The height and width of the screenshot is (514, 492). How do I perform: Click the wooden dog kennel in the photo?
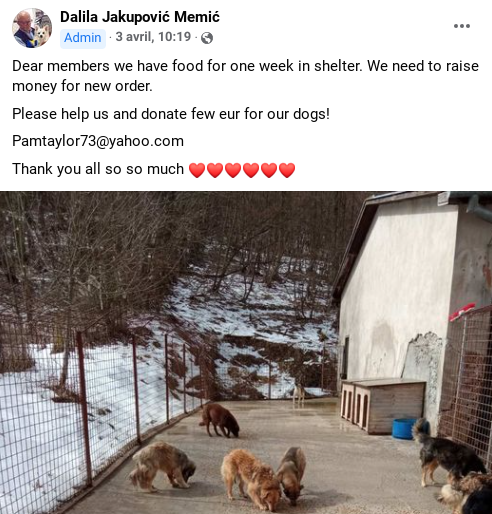[383, 405]
